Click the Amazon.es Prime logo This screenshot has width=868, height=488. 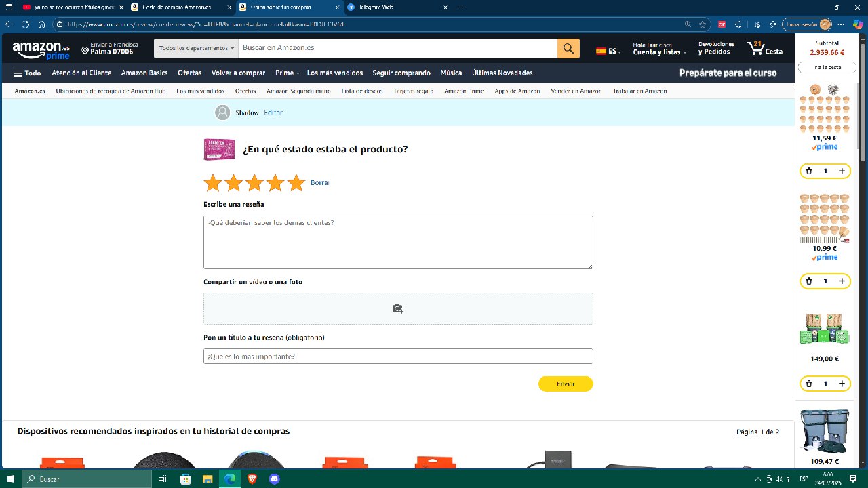coord(41,50)
